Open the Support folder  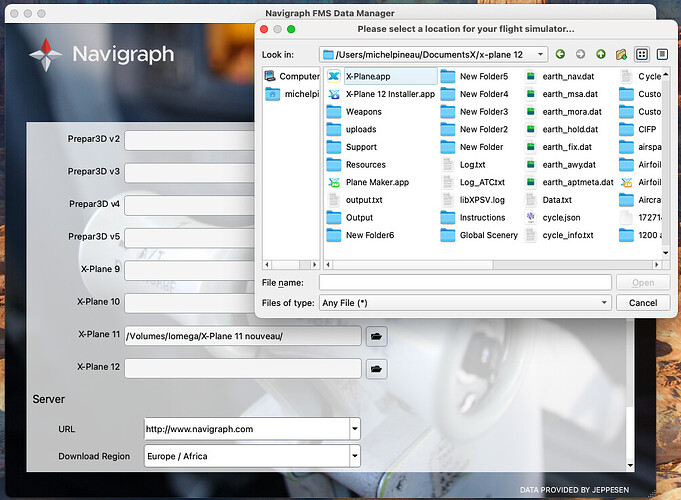click(x=352, y=147)
